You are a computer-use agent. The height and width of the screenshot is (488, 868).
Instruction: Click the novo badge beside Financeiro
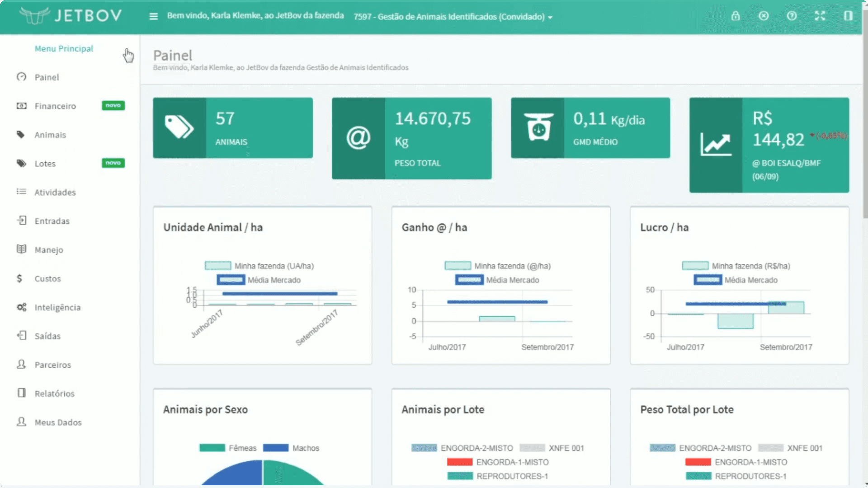[x=113, y=105]
